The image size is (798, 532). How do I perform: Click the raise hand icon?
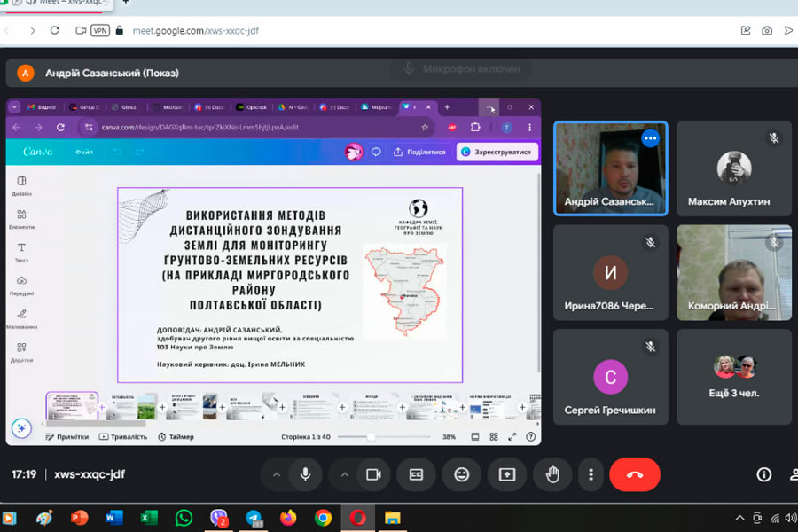[x=552, y=474]
